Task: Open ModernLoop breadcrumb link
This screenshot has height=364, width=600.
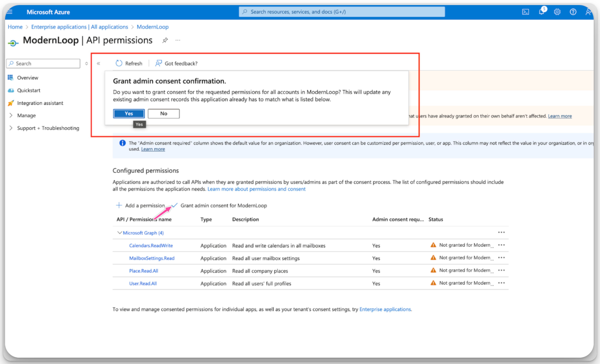Action: (x=152, y=27)
